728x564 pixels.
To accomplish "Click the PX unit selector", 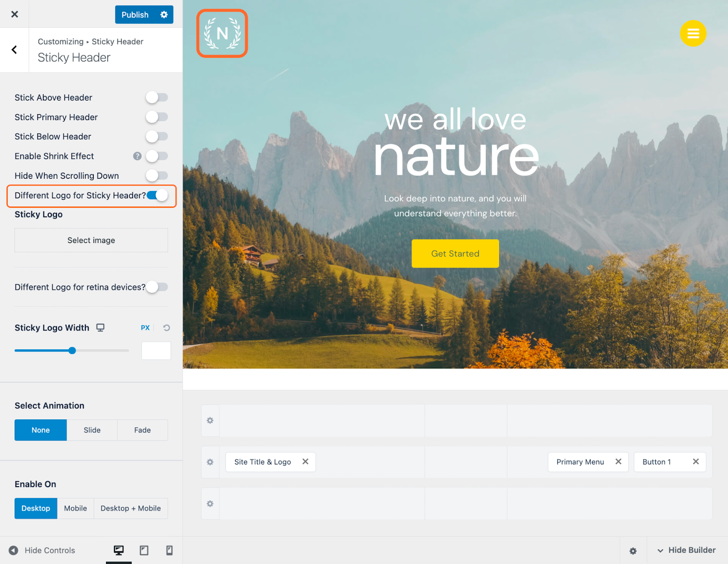I will point(145,327).
